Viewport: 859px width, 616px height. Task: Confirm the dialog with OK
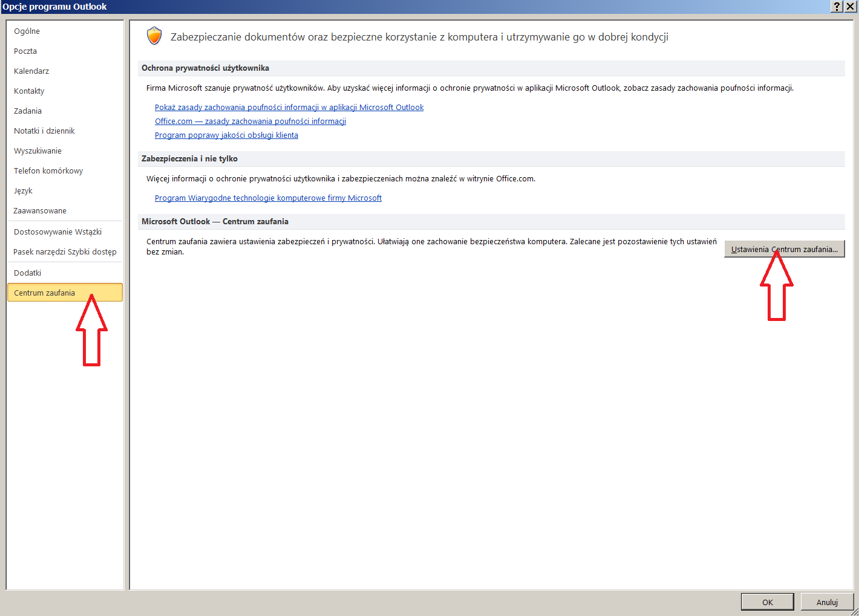[768, 602]
